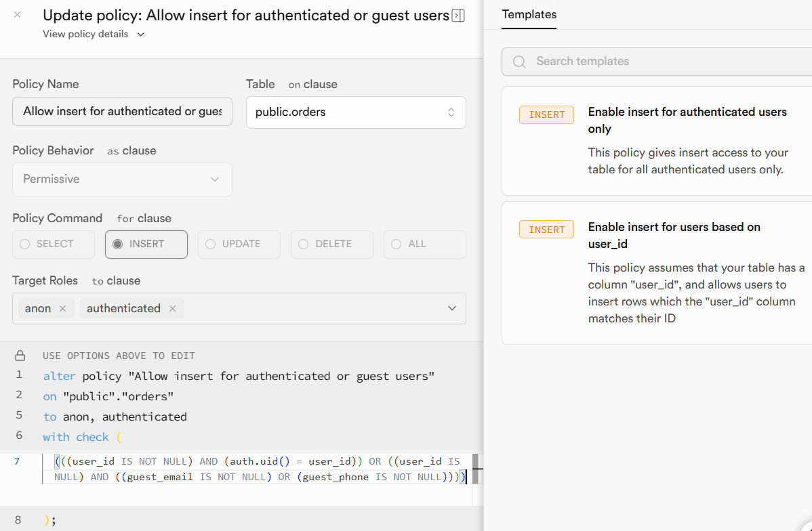Viewport: 812px width, 531px height.
Task: Open the Permissive policy behavior dropdown
Action: [x=122, y=179]
